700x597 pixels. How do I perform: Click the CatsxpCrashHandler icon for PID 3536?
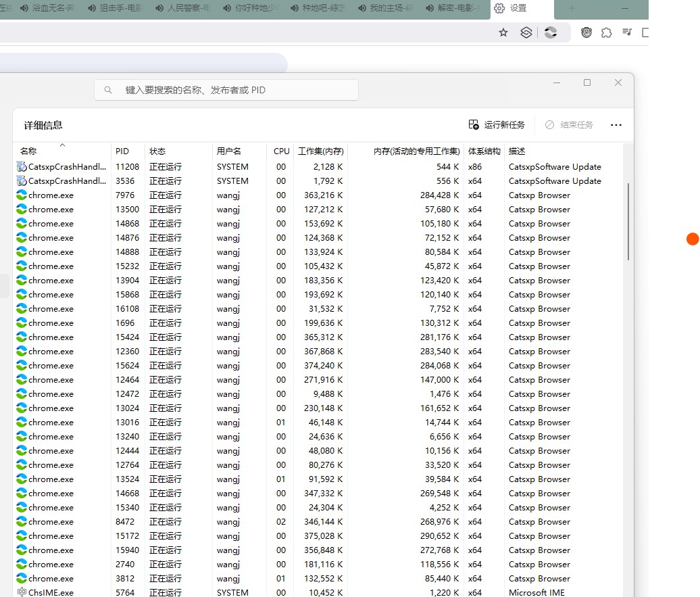22,181
